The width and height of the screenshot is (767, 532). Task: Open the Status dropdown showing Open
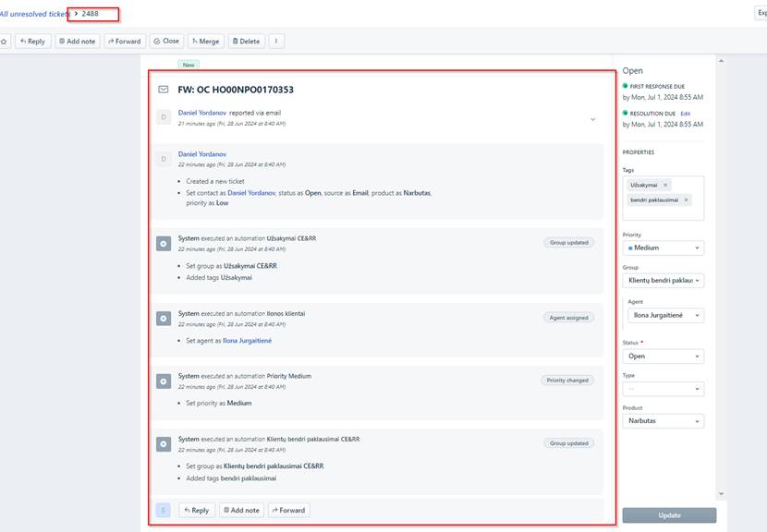[663, 356]
